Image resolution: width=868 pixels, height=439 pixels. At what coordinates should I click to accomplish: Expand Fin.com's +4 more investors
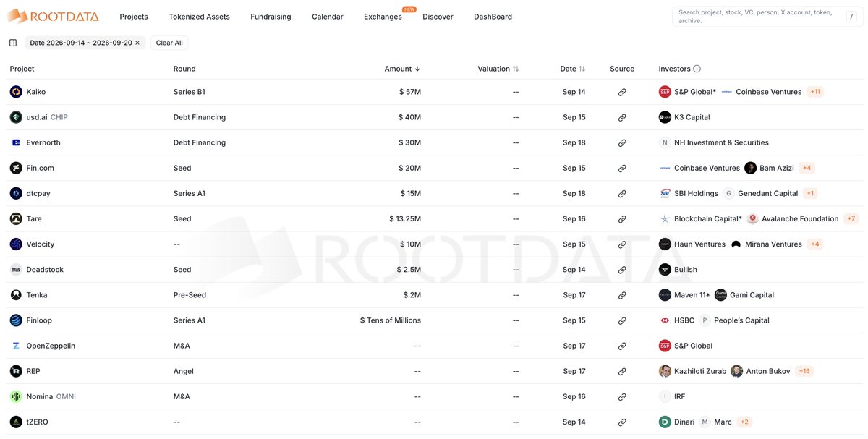click(807, 168)
